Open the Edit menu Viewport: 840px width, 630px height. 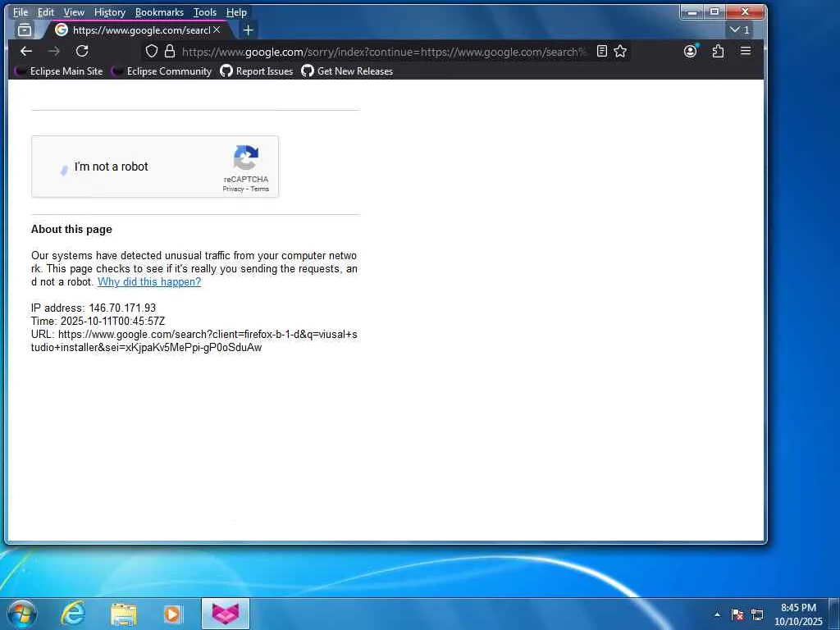[46, 12]
